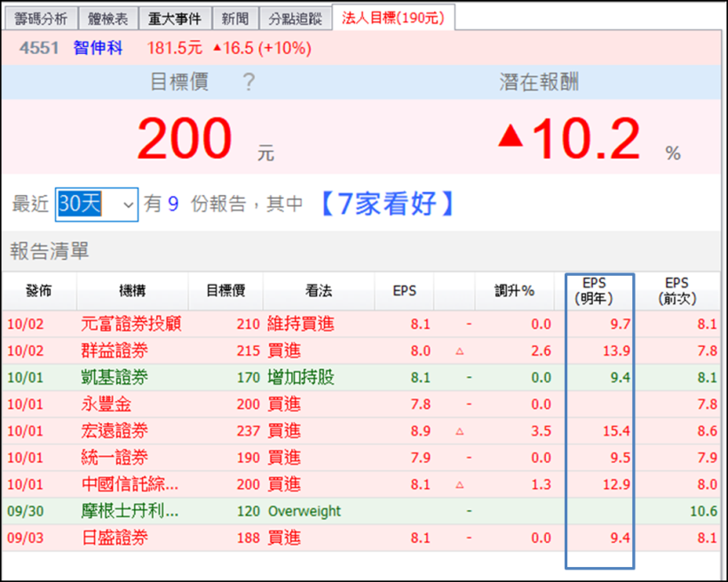Select the 永豐金 report row
728x582 pixels.
361,405
